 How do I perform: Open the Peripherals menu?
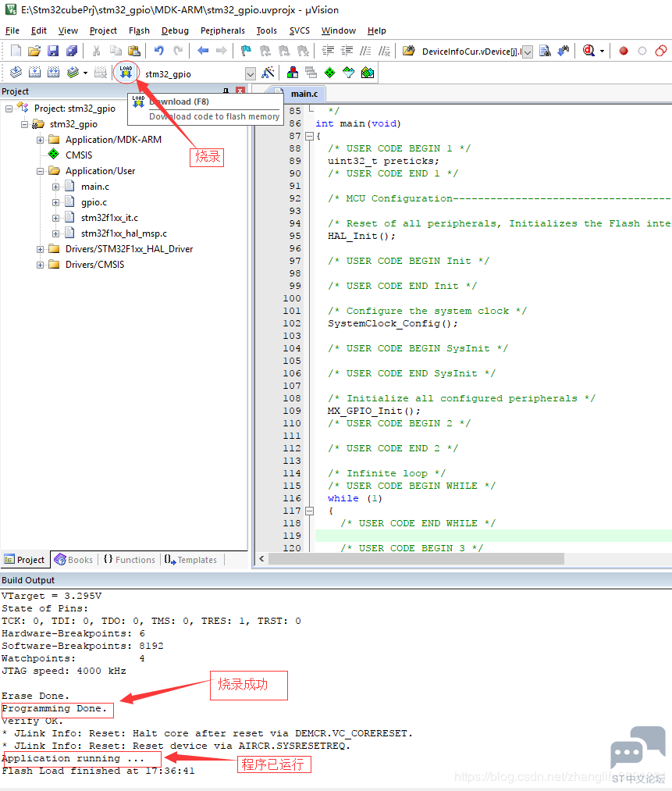pos(222,30)
